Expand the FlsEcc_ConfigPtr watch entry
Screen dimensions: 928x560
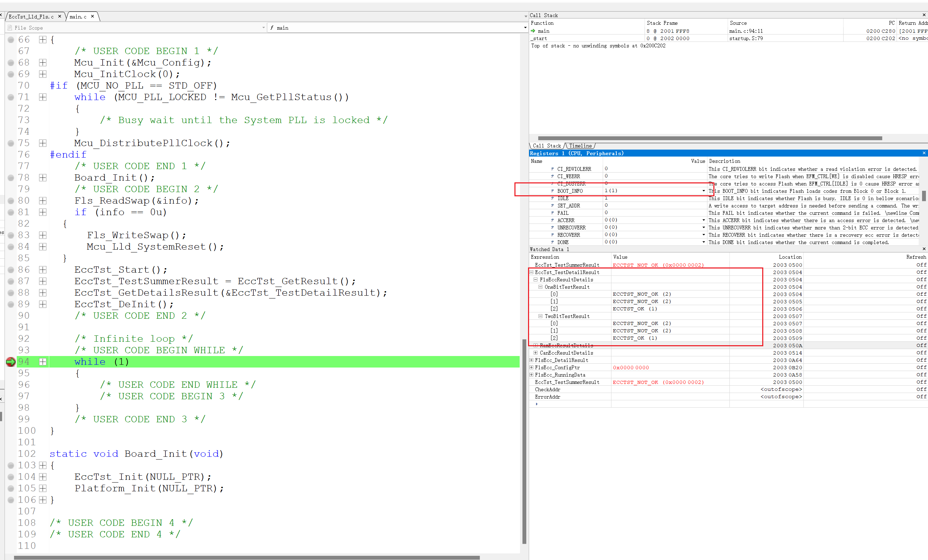532,367
